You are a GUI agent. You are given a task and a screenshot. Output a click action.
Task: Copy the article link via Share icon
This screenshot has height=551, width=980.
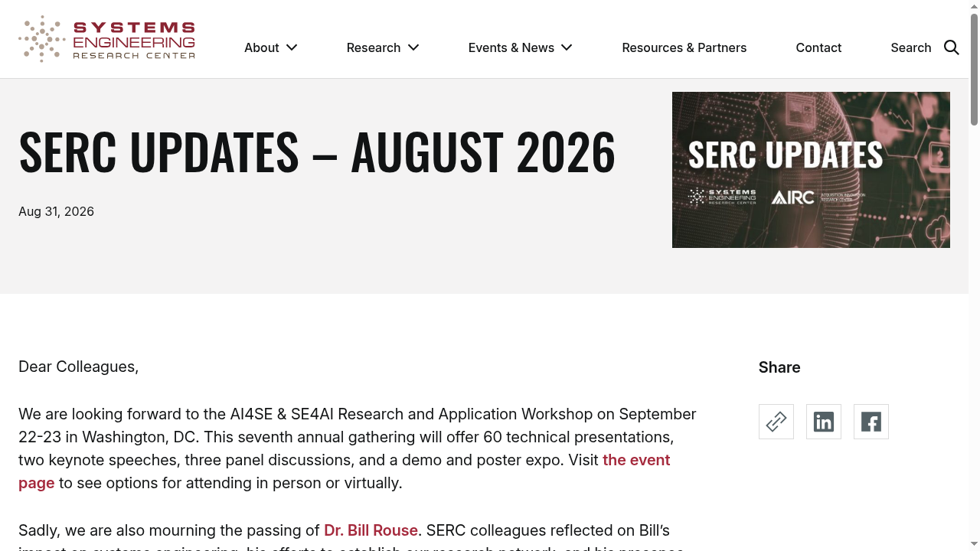point(776,422)
